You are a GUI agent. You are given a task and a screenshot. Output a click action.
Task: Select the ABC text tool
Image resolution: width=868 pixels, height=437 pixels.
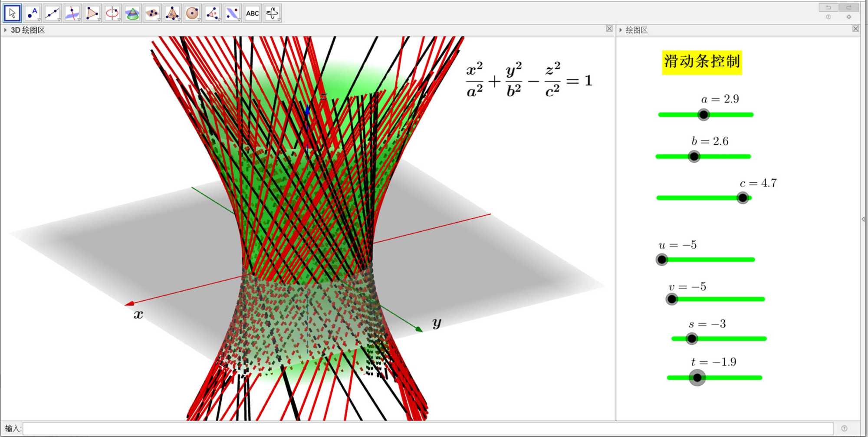click(252, 13)
